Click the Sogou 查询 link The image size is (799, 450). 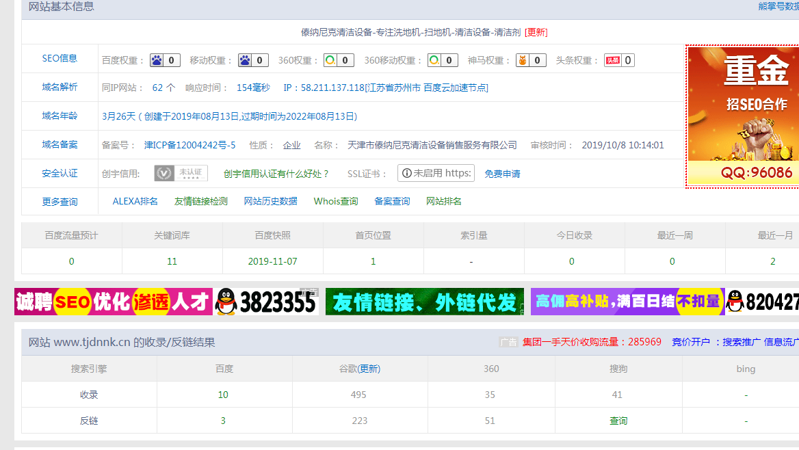click(x=619, y=421)
